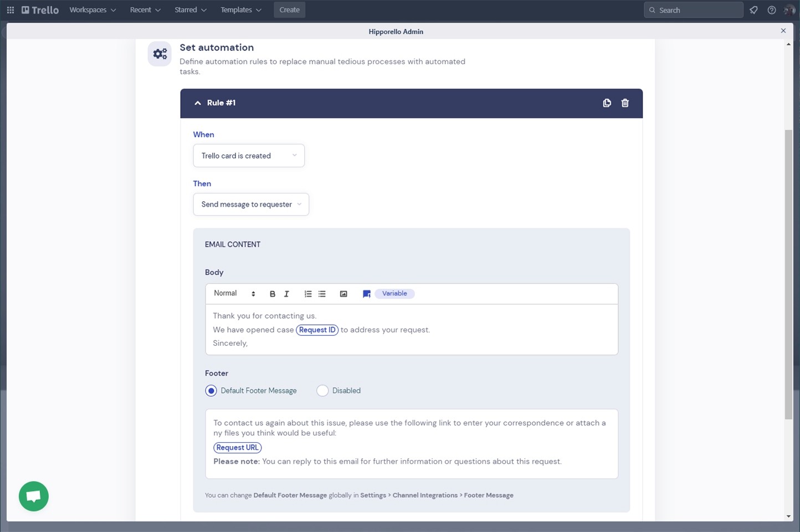Screen dimensions: 800x532
Task: Click Request ID variable chip in body
Action: tap(317, 330)
